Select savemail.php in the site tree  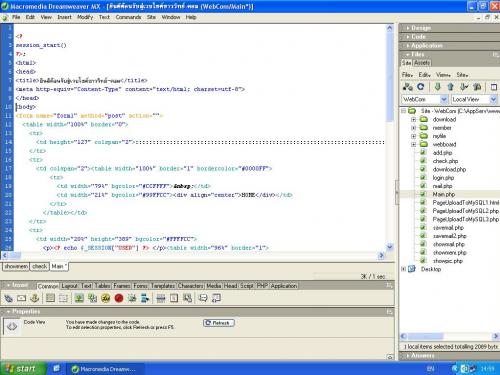(448, 228)
